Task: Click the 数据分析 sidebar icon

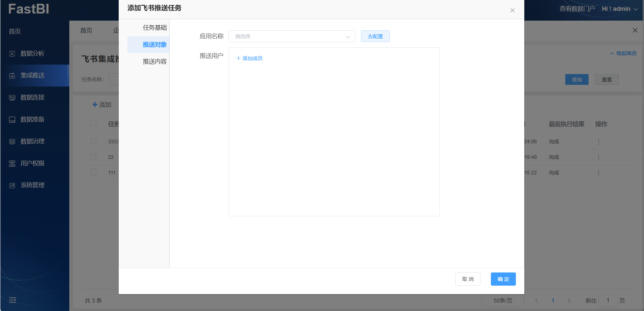Action: (x=12, y=54)
